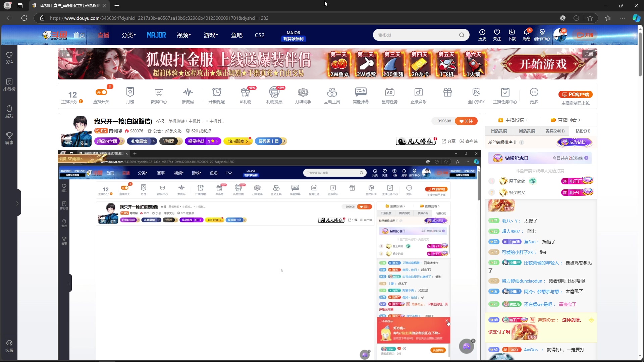Image resolution: width=644 pixels, height=362 pixels.
Task: Open the 全民乐PK icon
Action: pyautogui.click(x=476, y=95)
